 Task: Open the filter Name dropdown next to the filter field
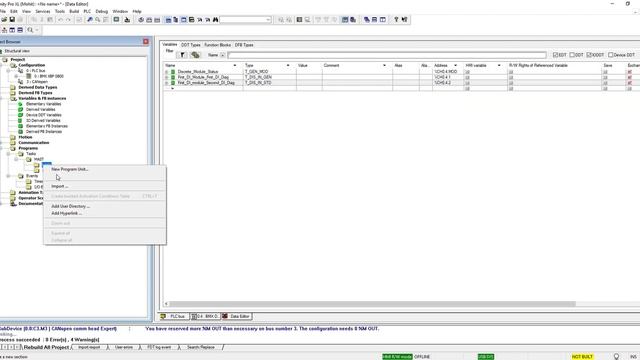click(222, 55)
